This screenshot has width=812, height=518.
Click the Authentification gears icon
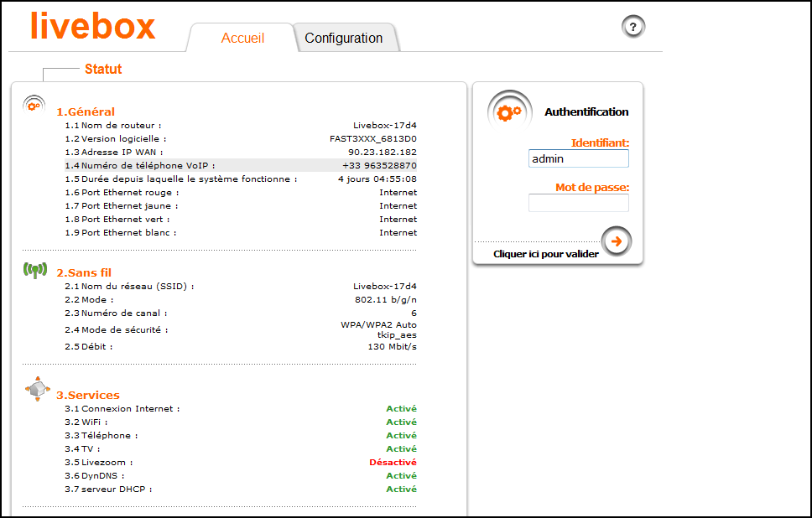coord(509,111)
